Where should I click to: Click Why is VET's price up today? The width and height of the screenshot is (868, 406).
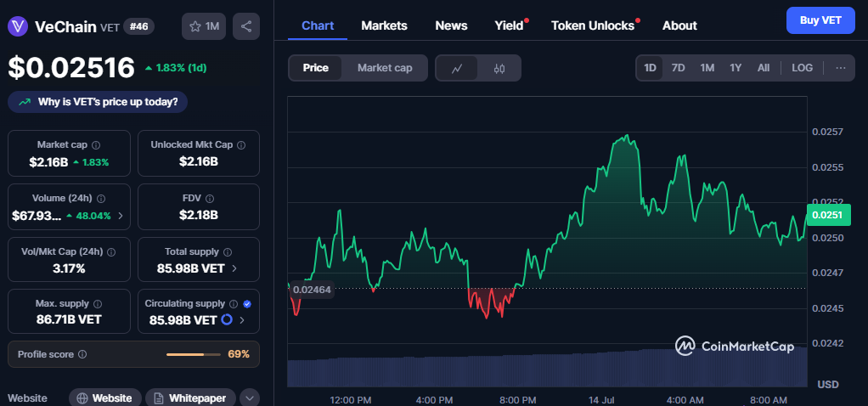point(98,102)
